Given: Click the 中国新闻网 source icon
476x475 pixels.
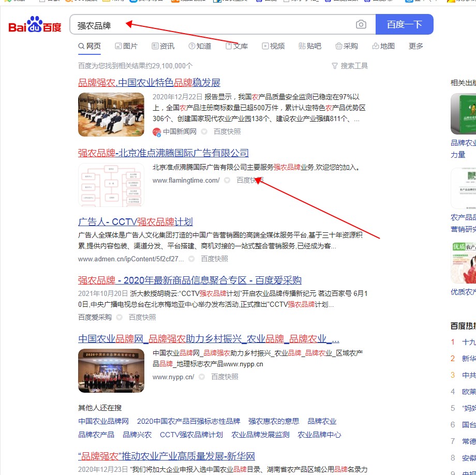Looking at the screenshot, I should coord(157,132).
